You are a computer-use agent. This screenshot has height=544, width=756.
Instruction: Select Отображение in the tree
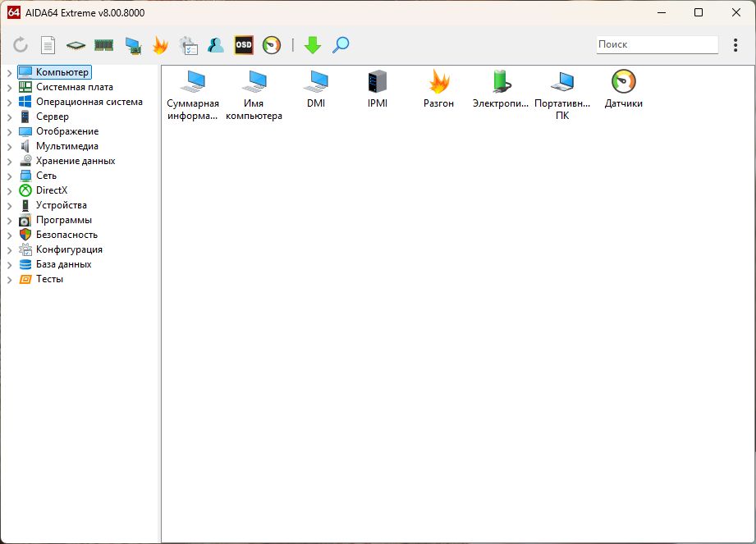pos(59,131)
